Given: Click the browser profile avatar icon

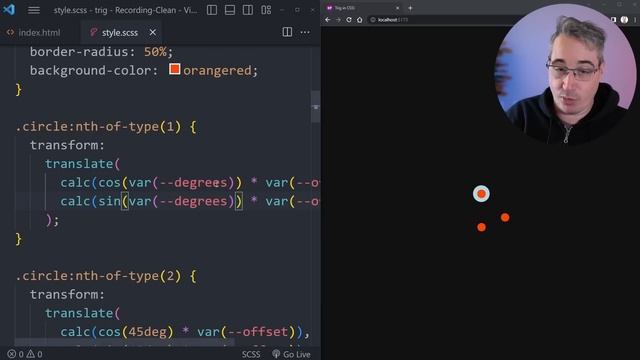Looking at the screenshot, I should pyautogui.click(x=624, y=20).
